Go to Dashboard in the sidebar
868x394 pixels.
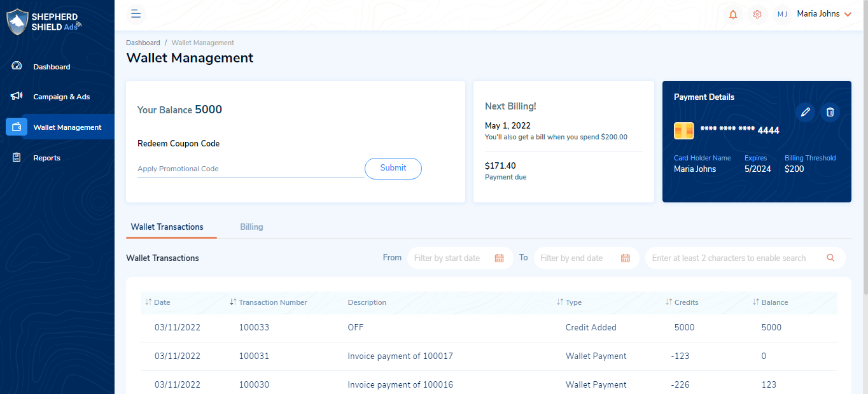pyautogui.click(x=52, y=67)
